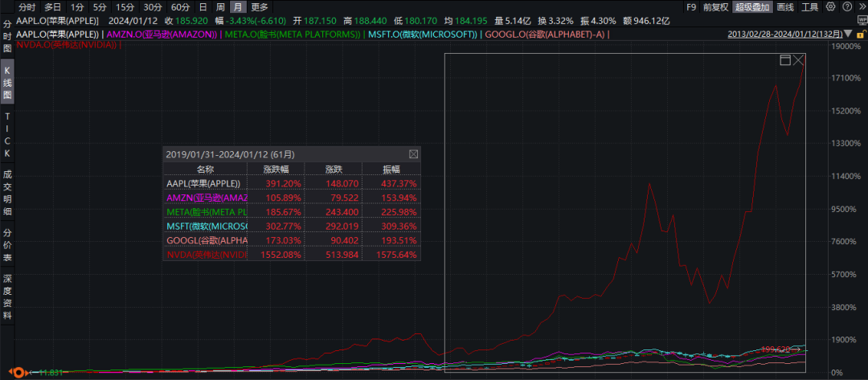Click the 名称 column header
The image size is (868, 380).
206,170
